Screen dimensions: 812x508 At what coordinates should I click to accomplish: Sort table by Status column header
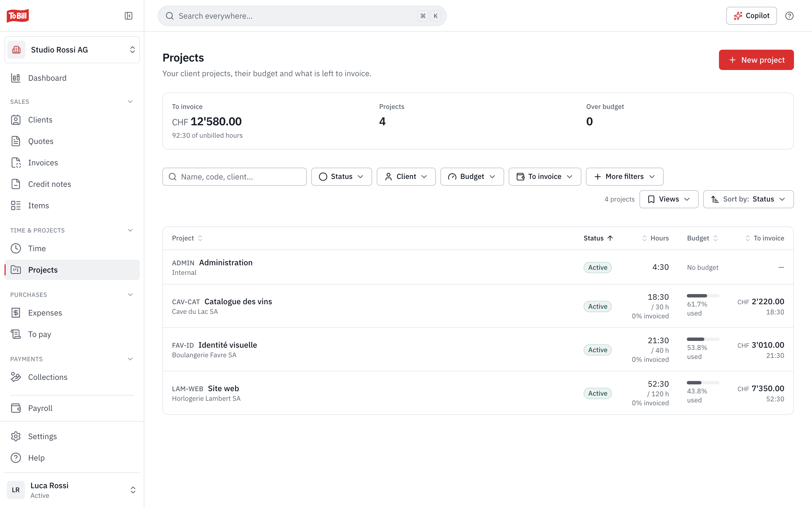(x=598, y=238)
